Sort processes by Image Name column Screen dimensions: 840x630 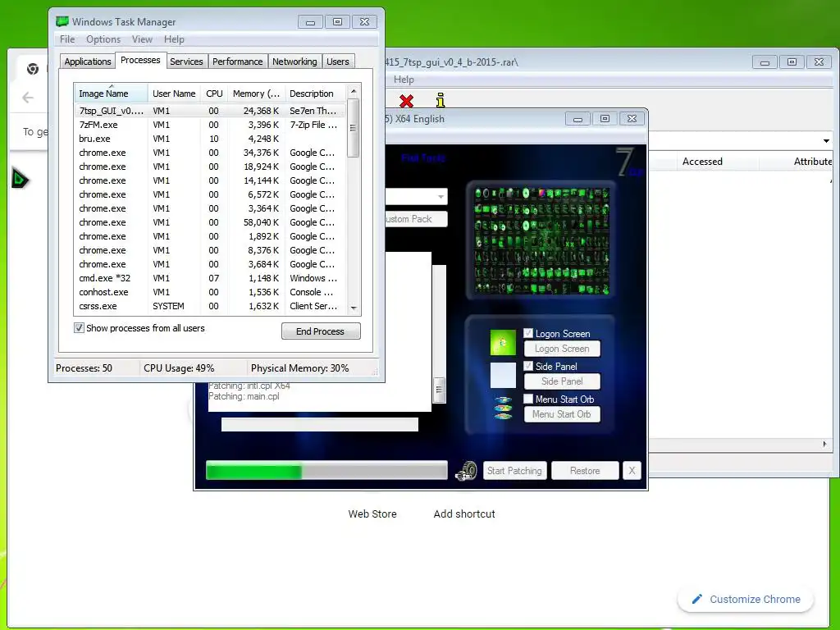(111, 94)
